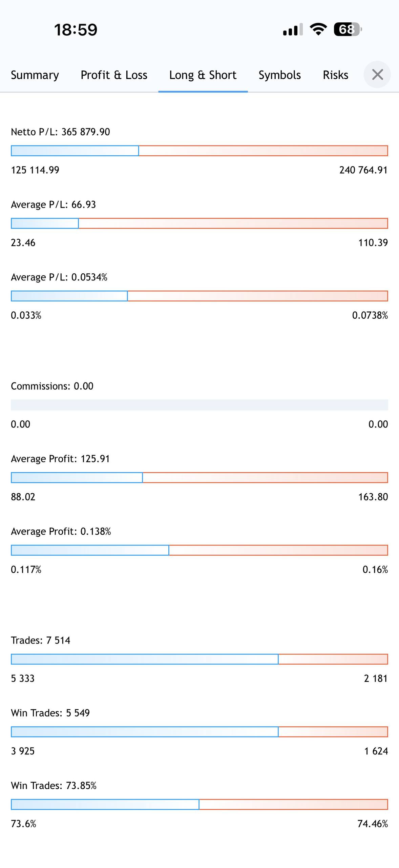
Task: Click the Netto P/L long/short bar
Action: [199, 151]
